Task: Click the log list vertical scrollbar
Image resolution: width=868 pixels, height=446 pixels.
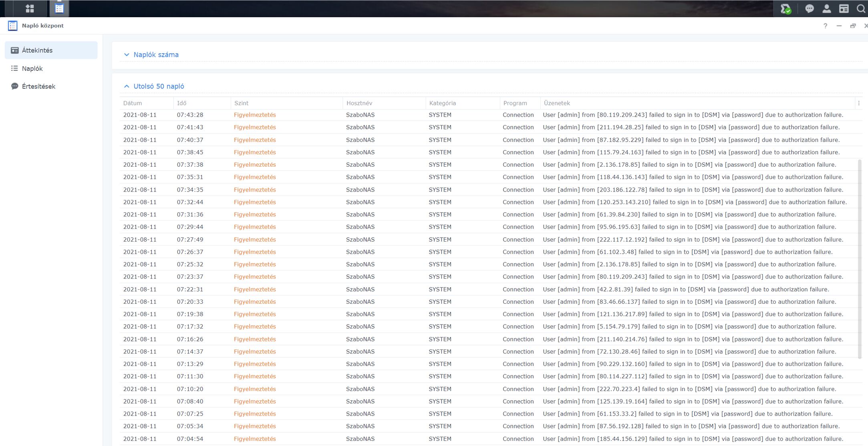Action: click(x=860, y=259)
